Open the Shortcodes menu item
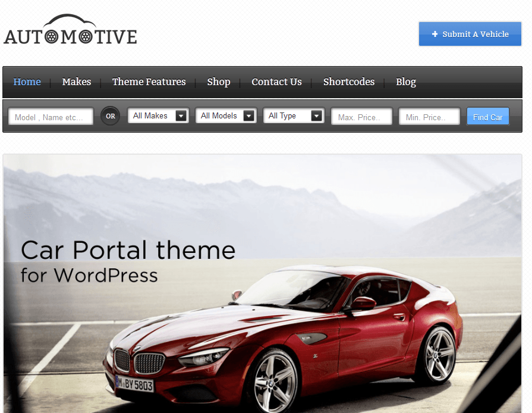The width and height of the screenshot is (532, 413). [x=349, y=82]
